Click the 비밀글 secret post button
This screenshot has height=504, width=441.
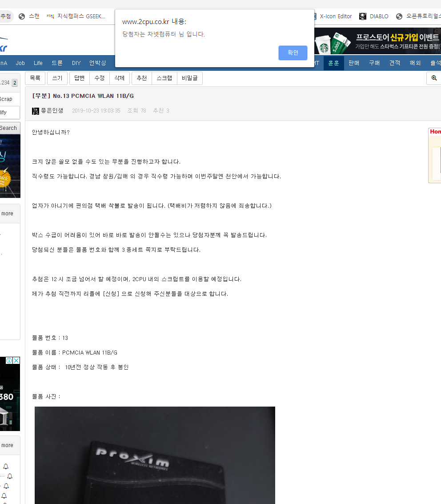coord(190,78)
